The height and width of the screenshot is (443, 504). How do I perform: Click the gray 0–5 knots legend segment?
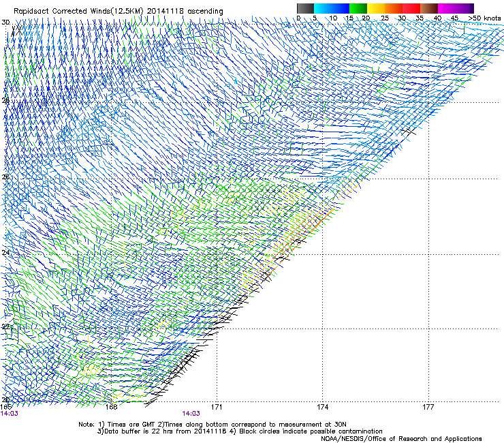[x=305, y=8]
